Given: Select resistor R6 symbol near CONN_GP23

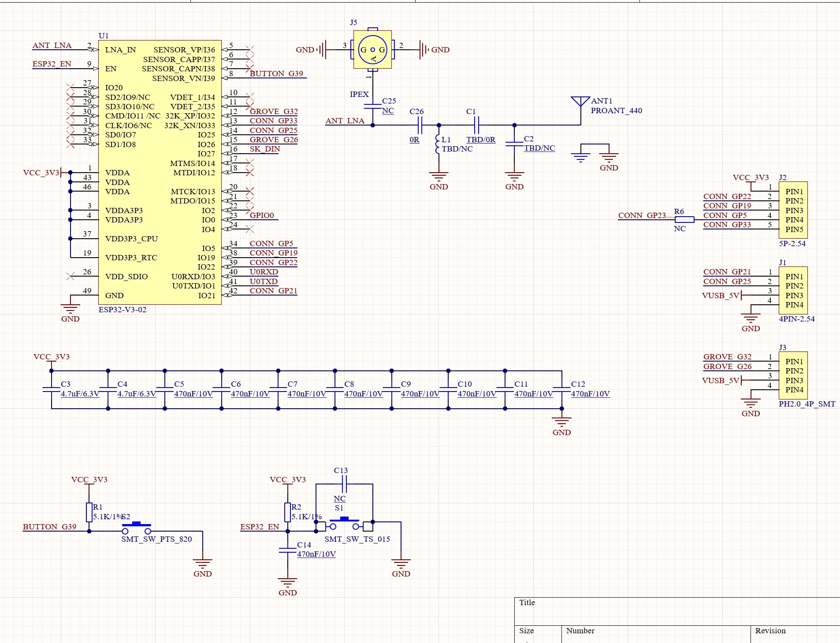Looking at the screenshot, I should coord(684,219).
